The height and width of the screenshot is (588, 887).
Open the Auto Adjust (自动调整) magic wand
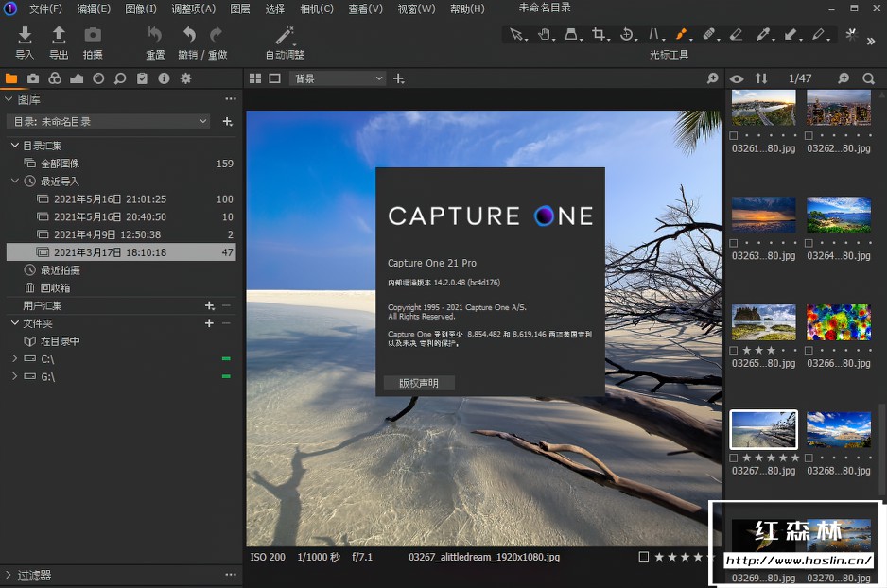coord(285,36)
